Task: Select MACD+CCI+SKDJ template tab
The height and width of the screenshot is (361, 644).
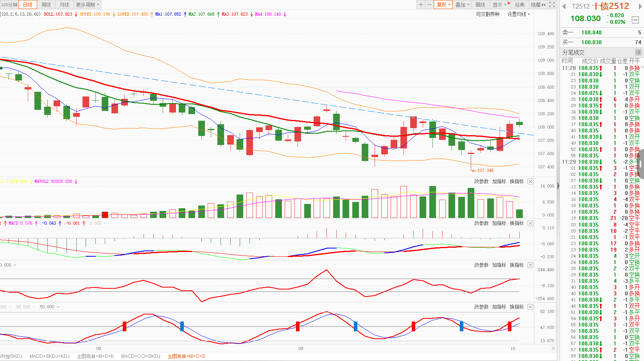Action: tap(141, 356)
